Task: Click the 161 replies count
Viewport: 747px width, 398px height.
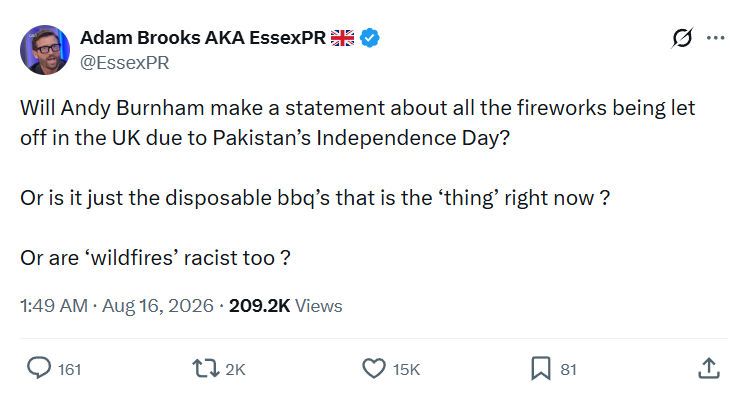Action: point(70,369)
